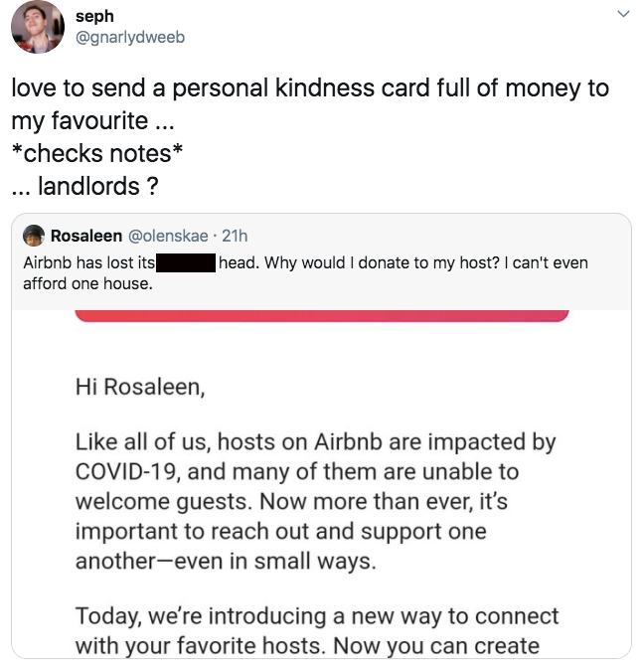Click the red banner bar in the email
Image resolution: width=644 pixels, height=671 pixels.
tap(321, 314)
